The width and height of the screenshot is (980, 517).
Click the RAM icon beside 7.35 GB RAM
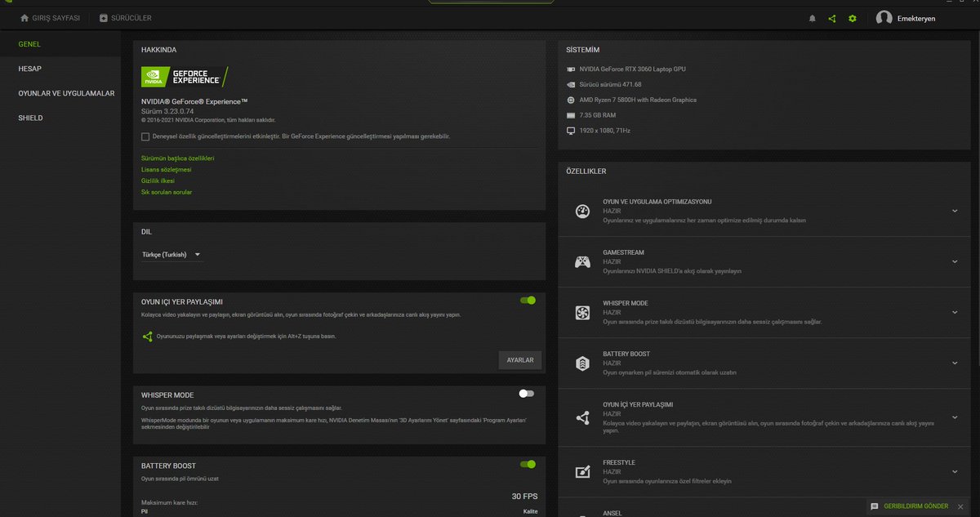coord(571,115)
